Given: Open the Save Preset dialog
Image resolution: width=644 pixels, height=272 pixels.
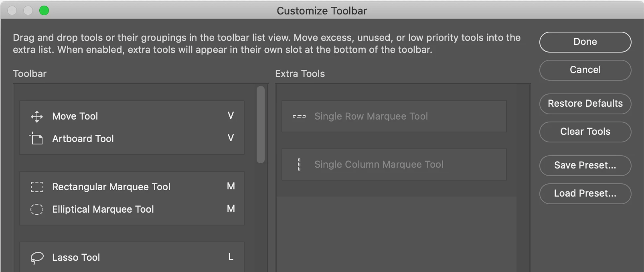Looking at the screenshot, I should click(585, 165).
